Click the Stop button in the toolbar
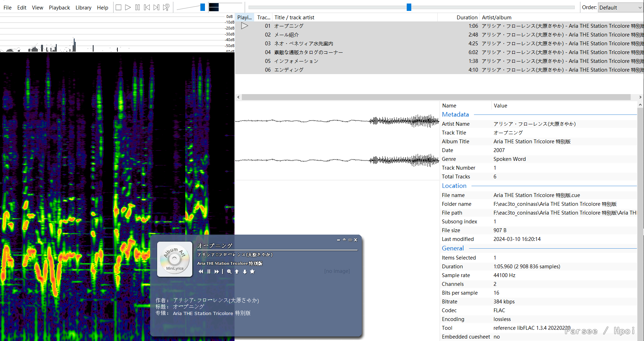 [118, 7]
